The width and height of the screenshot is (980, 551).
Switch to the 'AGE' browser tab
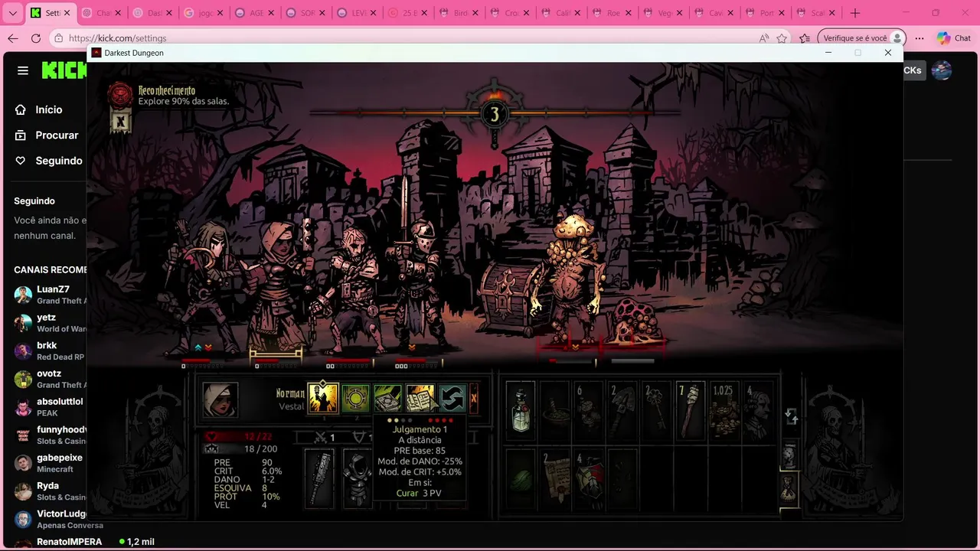tap(253, 13)
